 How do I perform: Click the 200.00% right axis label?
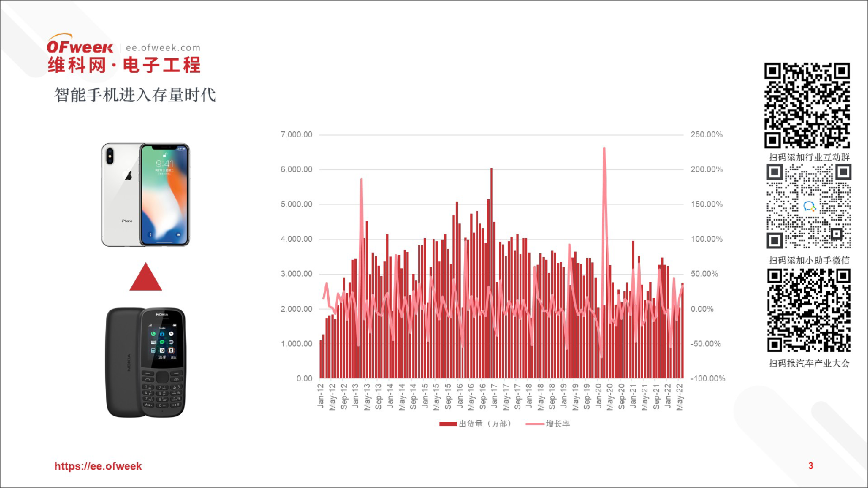click(x=706, y=170)
